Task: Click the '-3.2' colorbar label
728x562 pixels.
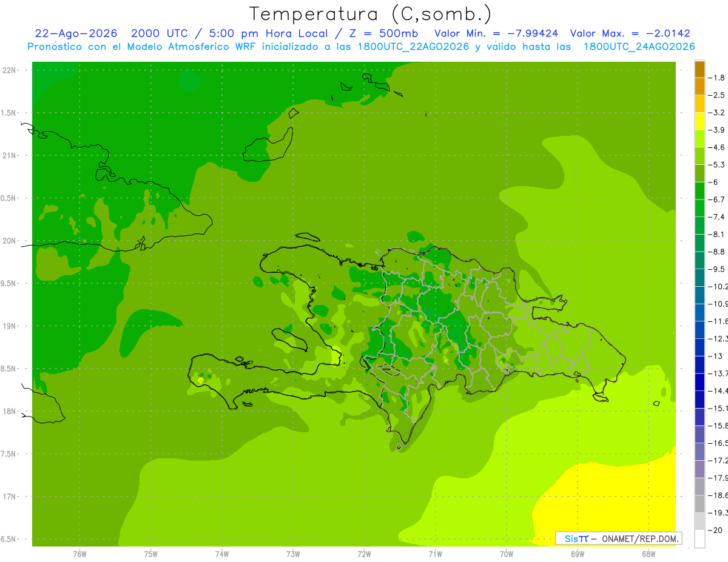Action: click(716, 113)
